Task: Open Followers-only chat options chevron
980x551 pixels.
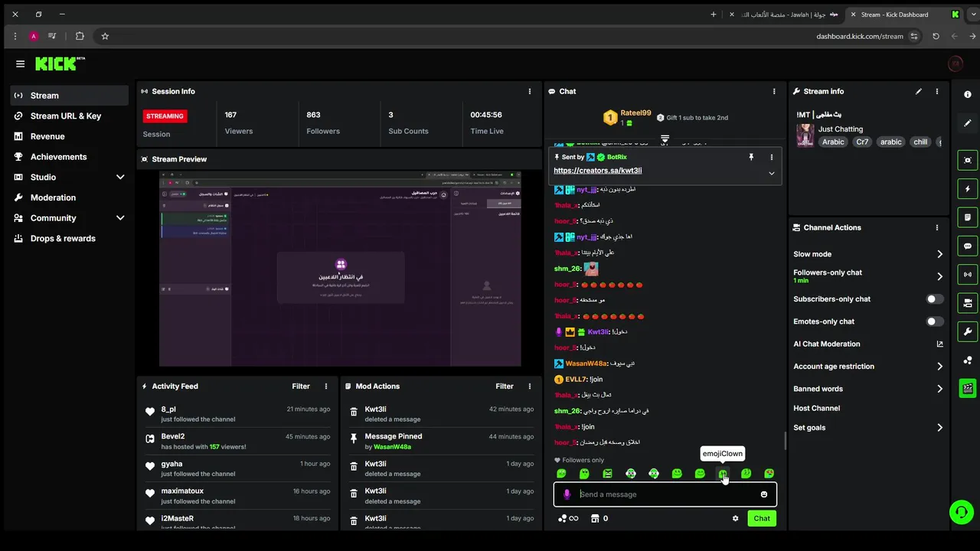Action: pos(939,276)
